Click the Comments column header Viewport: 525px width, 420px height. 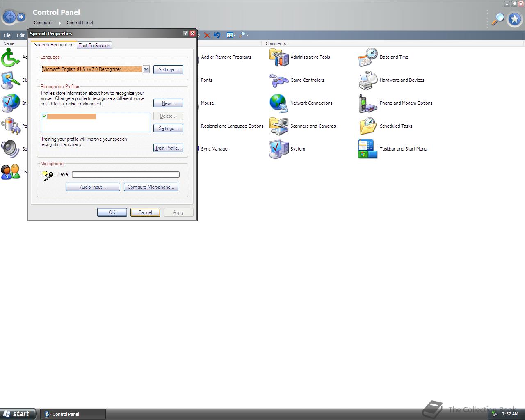(x=276, y=43)
